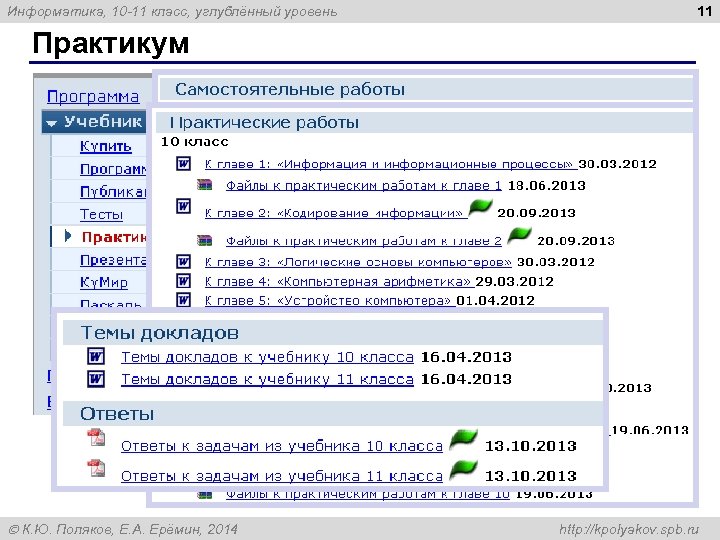The image size is (720, 540).
Task: Click the Word icon beside «К главе 2»
Action: [x=184, y=206]
